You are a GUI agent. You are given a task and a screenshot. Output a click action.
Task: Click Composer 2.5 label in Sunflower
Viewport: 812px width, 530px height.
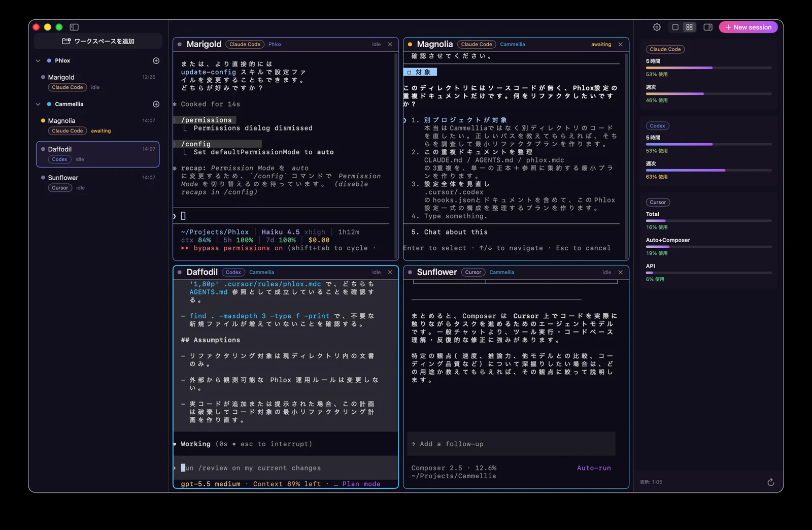(437, 468)
